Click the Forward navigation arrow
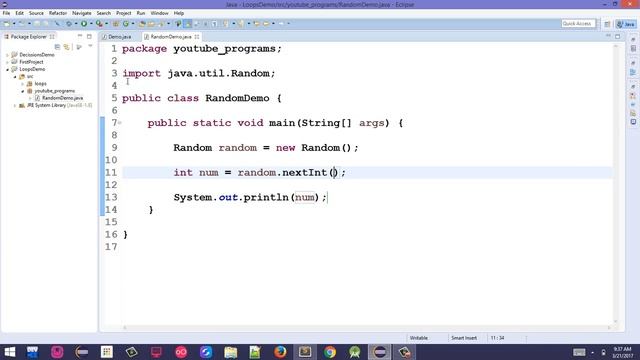Image resolution: width=640 pixels, height=360 pixels. pyautogui.click(x=281, y=24)
